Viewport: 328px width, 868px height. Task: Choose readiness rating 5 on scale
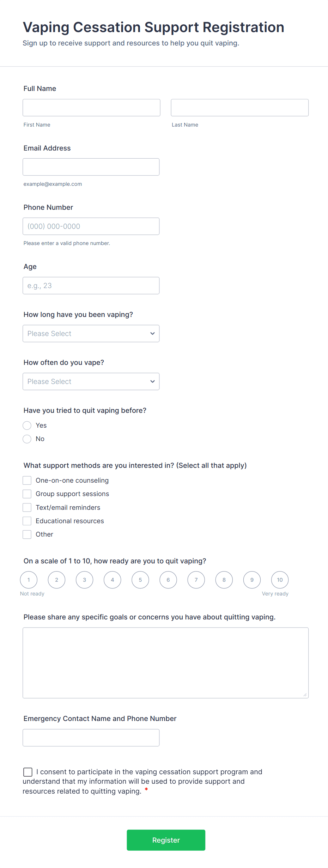(140, 580)
